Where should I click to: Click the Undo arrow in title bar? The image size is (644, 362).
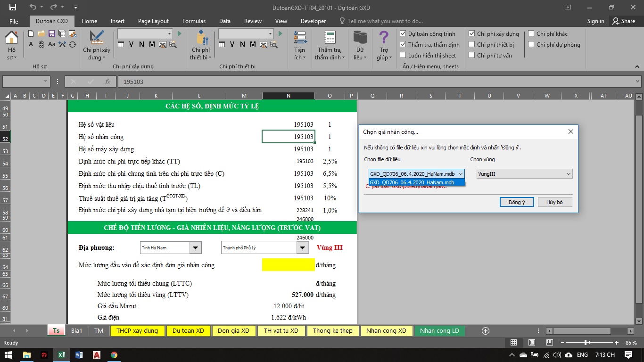(x=33, y=7)
